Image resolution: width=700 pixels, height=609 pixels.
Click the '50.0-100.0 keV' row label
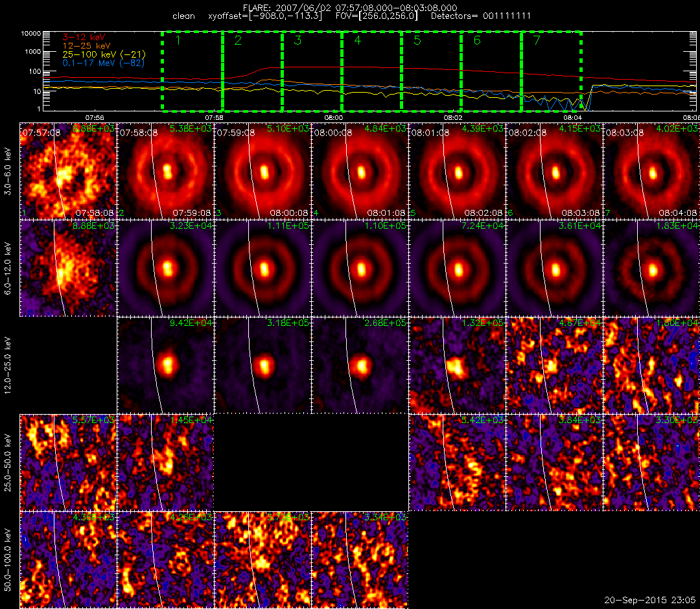[x=8, y=560]
